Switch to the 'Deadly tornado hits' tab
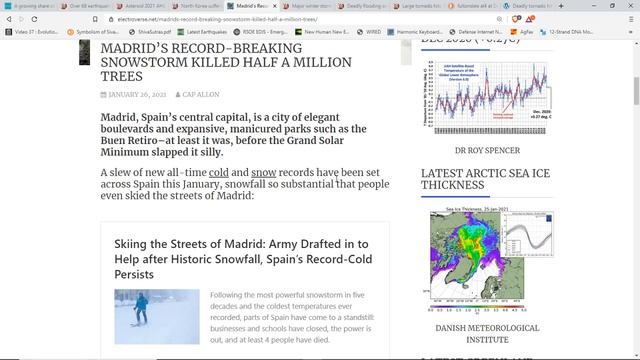The image size is (640, 360). (529, 6)
